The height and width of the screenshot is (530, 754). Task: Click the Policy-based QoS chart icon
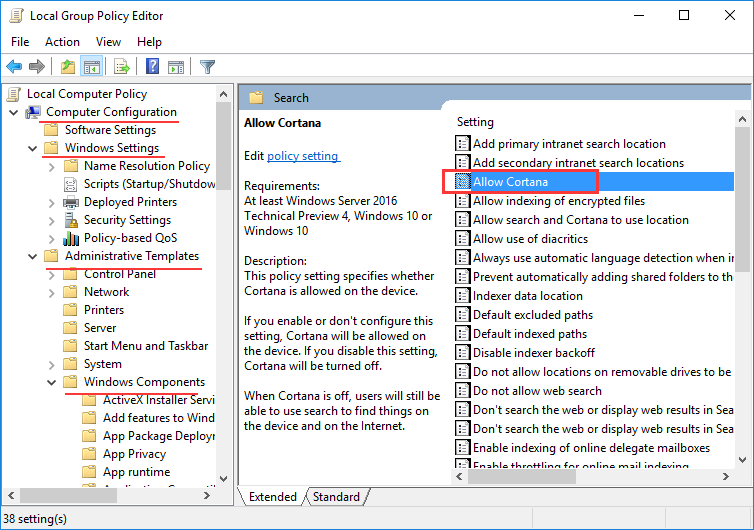pyautogui.click(x=71, y=238)
